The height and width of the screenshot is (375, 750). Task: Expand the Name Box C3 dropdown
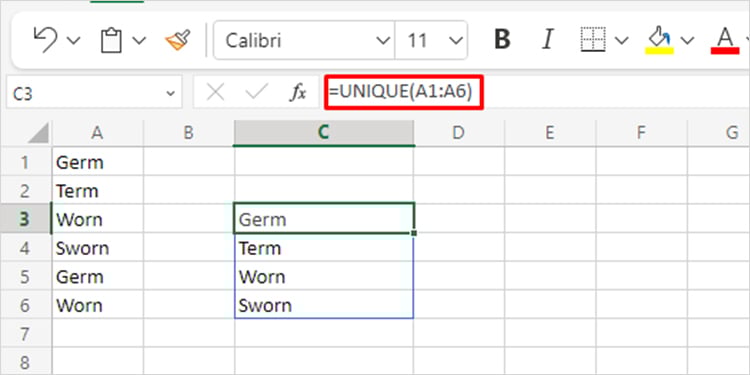click(x=170, y=93)
